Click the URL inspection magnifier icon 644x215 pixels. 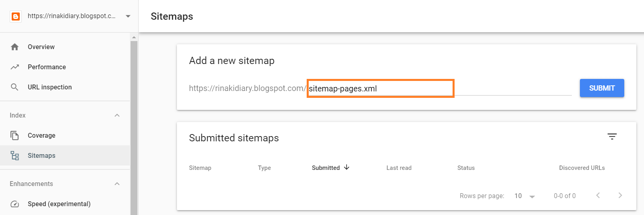[15, 87]
